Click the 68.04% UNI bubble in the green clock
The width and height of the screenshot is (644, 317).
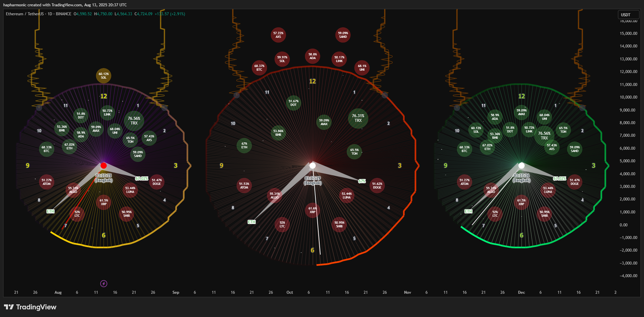click(544, 117)
